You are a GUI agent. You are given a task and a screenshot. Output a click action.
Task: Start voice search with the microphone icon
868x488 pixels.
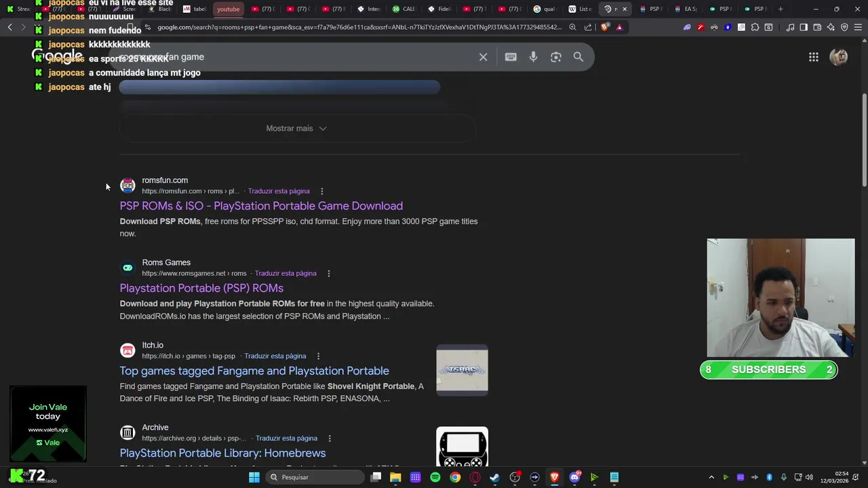(x=533, y=57)
